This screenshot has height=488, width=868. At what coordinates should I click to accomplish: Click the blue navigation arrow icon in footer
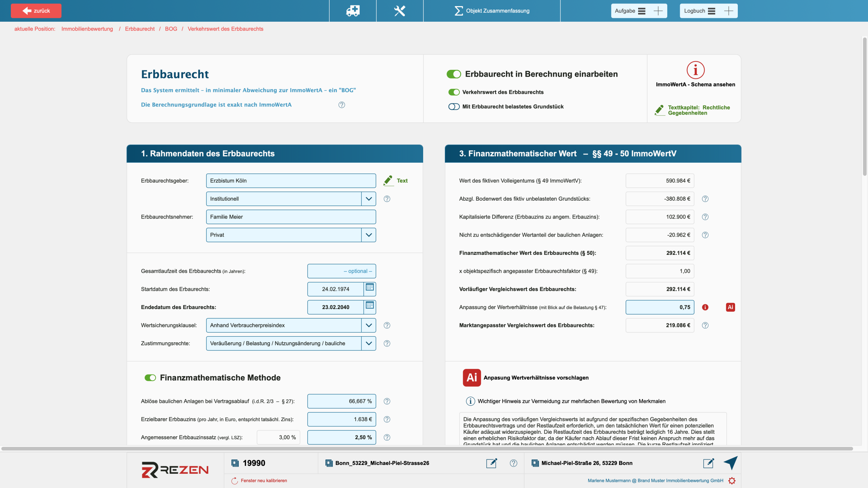tap(731, 463)
